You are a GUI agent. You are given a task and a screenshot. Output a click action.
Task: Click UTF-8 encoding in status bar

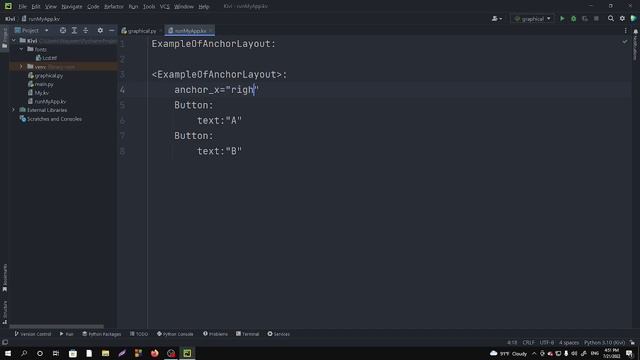click(x=547, y=342)
